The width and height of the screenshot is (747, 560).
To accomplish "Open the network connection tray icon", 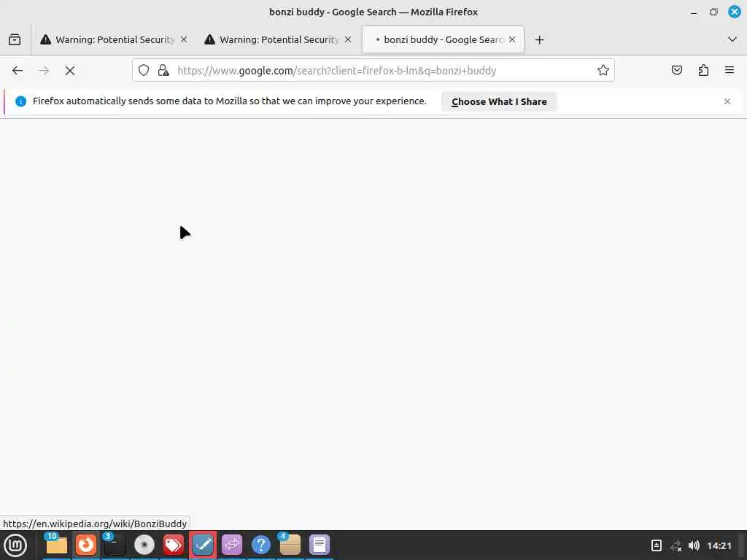I will pyautogui.click(x=676, y=545).
